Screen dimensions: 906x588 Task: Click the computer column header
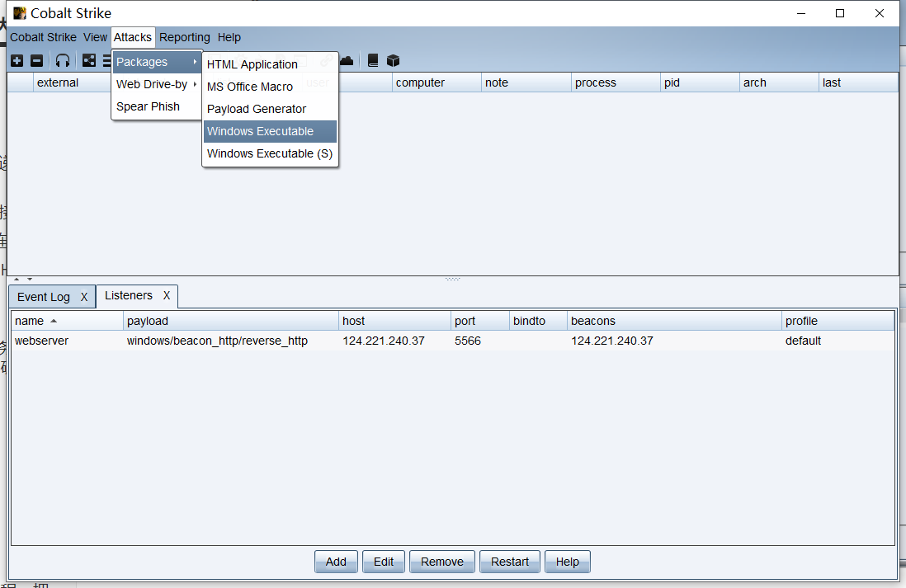[436, 82]
